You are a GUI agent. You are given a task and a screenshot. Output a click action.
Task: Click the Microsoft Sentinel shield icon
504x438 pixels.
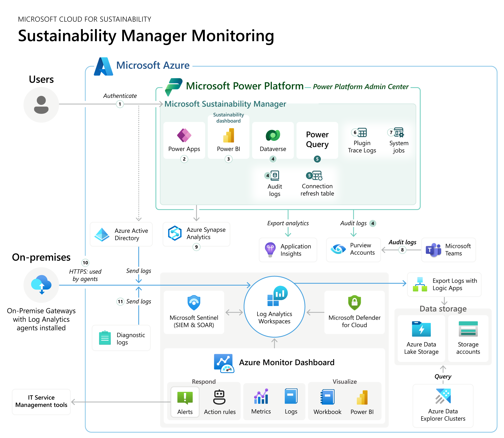coord(194,303)
